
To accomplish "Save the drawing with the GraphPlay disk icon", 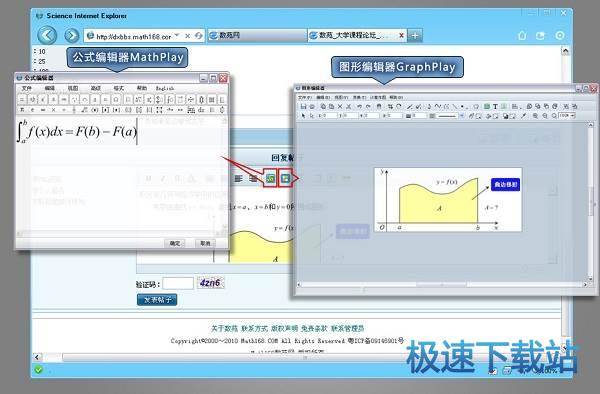I will (x=303, y=106).
